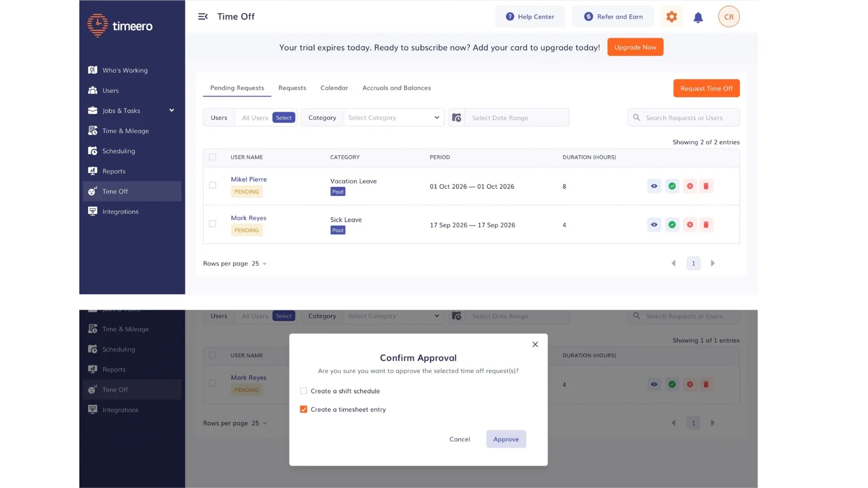Approve Mikel Pierre's request with green check
Screen dimensions: 868x488
(672, 186)
